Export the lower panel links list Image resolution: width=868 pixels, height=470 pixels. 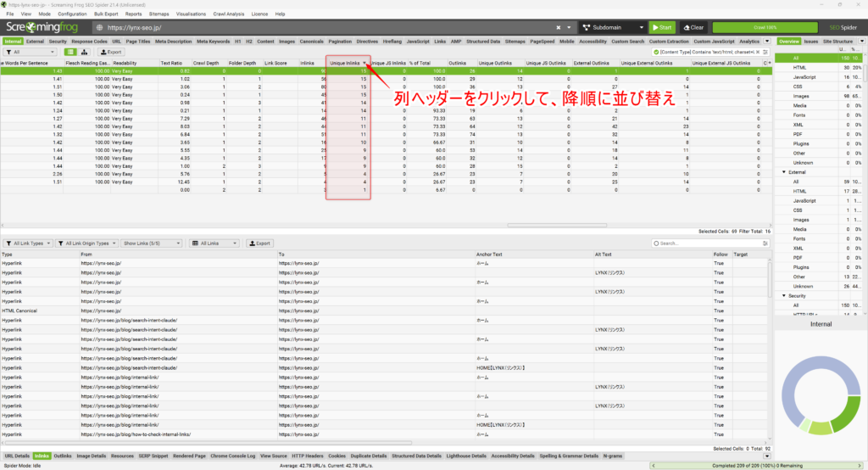click(x=259, y=243)
